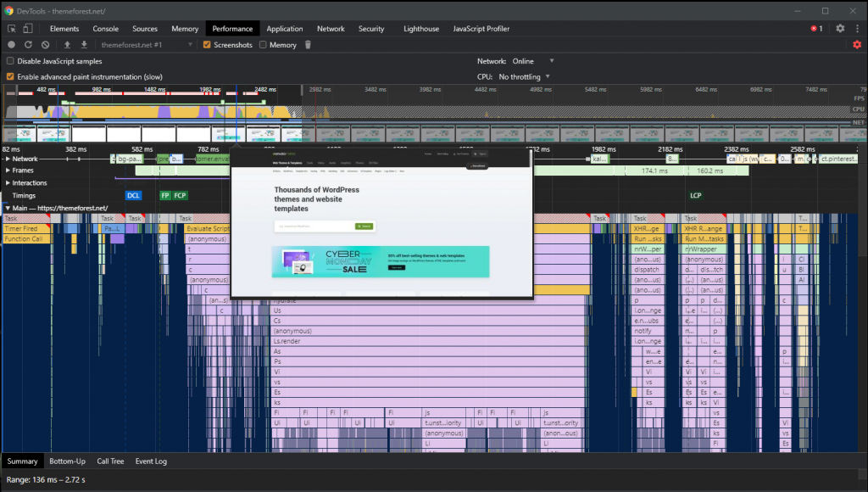The width and height of the screenshot is (868, 492).
Task: Click the reload and profile icon
Action: point(28,45)
